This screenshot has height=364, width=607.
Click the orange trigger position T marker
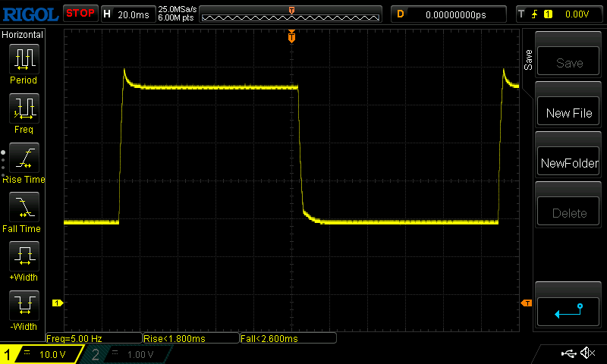point(291,36)
